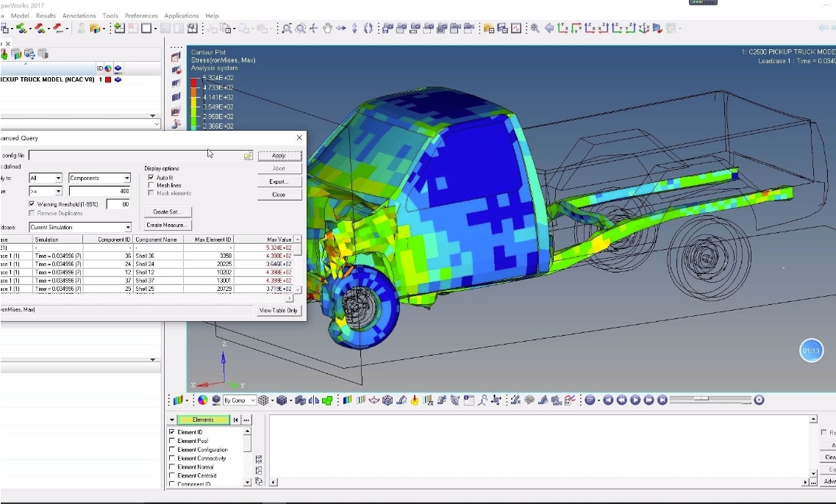The height and width of the screenshot is (504, 836).
Task: Open the Model menu
Action: (20, 15)
